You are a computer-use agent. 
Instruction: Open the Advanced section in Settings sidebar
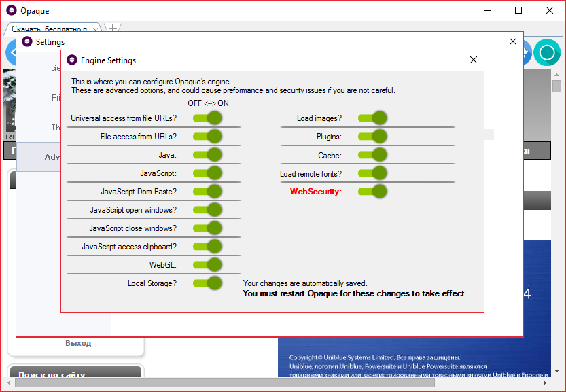[x=39, y=157]
